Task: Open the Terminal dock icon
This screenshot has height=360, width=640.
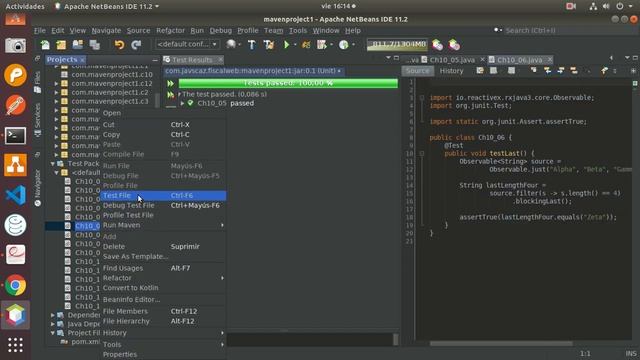Action: tap(15, 136)
